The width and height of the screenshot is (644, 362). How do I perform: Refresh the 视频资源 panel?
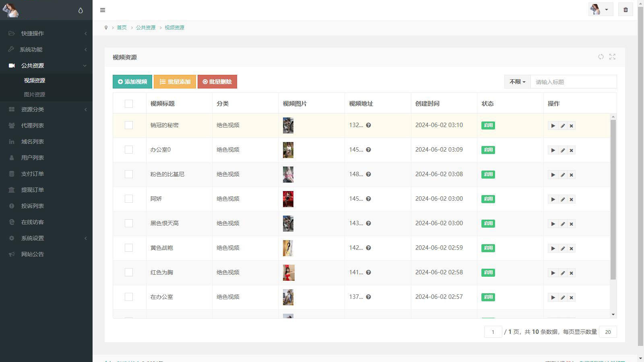[601, 57]
